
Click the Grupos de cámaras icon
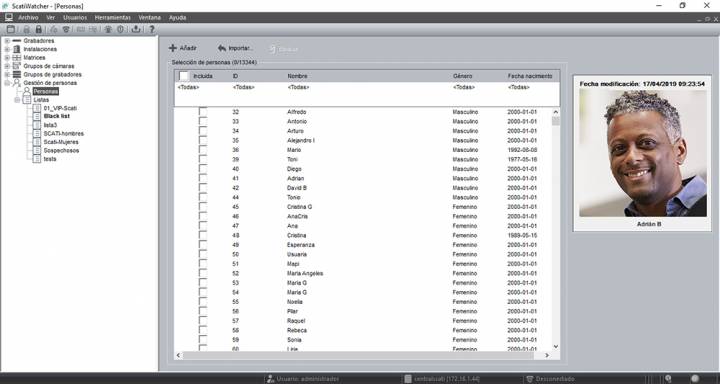click(x=17, y=66)
